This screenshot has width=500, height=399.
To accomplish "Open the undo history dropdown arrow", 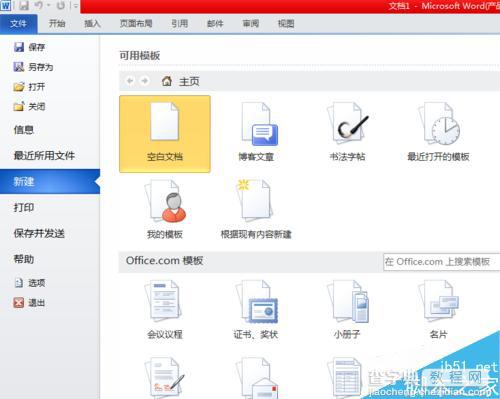I will point(49,6).
